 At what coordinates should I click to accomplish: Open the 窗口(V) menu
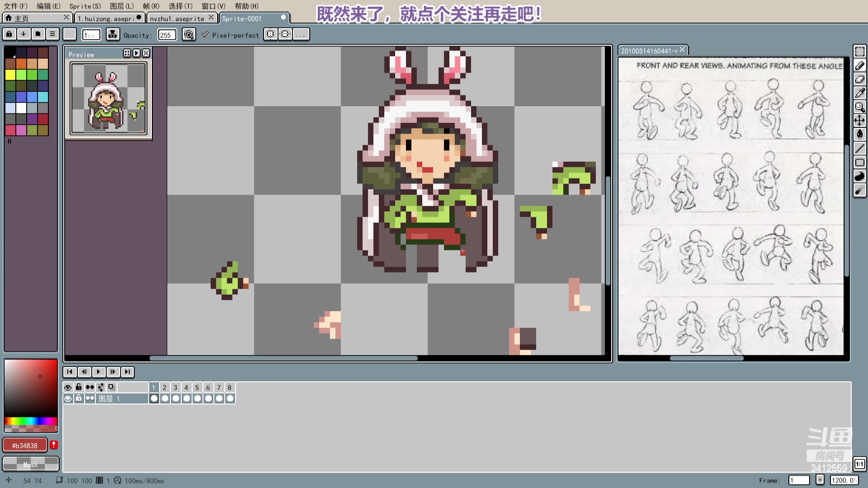pyautogui.click(x=213, y=6)
